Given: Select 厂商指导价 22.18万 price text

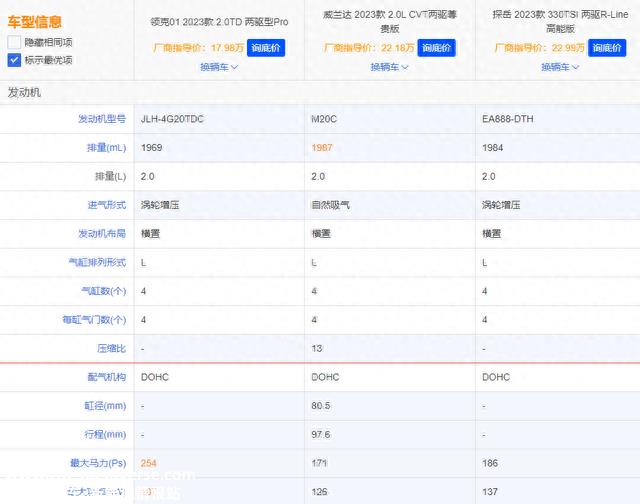Looking at the screenshot, I should [369, 48].
